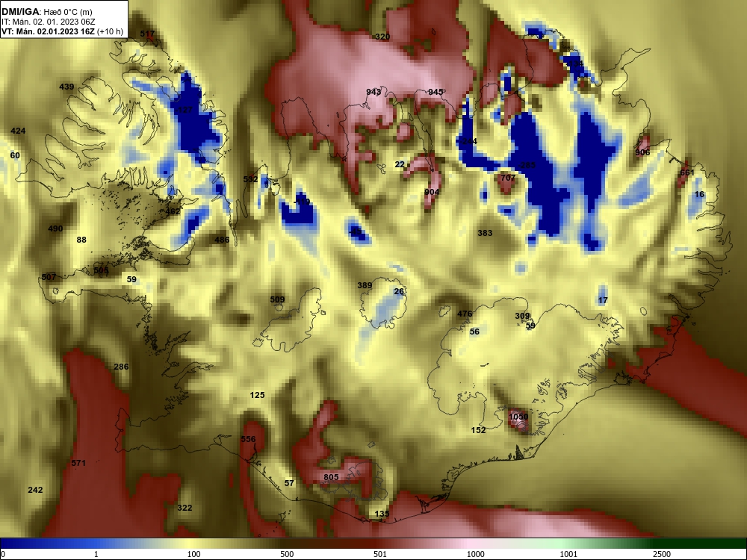Click the value 943 on the map
Viewport: 747px width, 560px height.
coord(373,93)
